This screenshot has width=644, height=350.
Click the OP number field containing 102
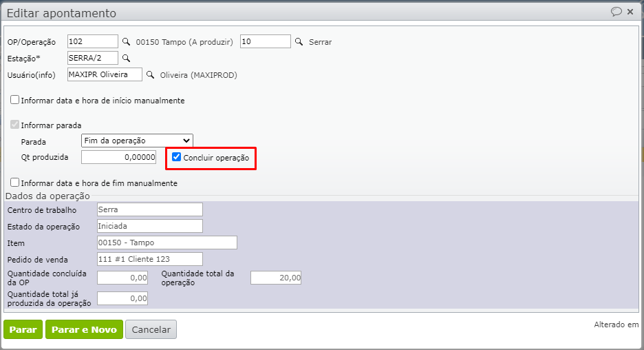(x=93, y=41)
